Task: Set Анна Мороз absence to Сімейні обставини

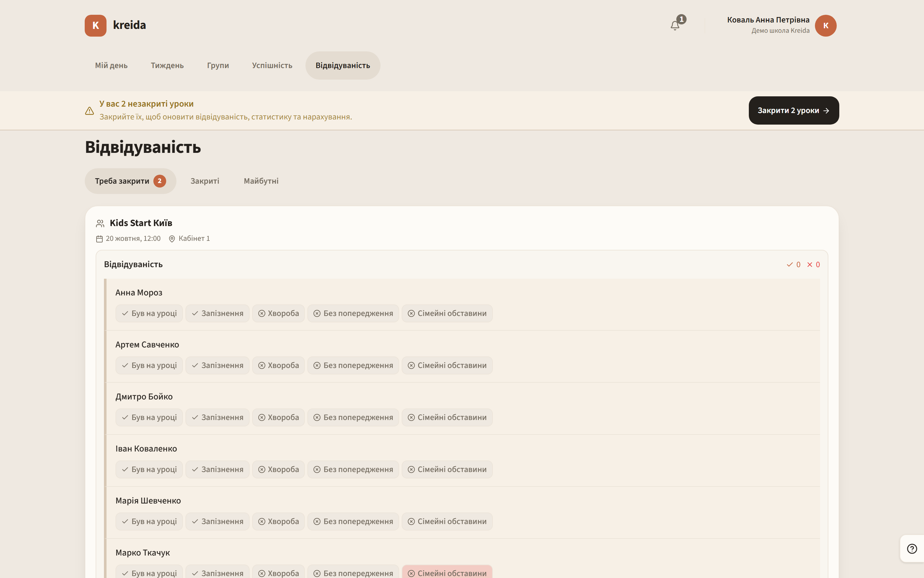Action: (x=447, y=313)
